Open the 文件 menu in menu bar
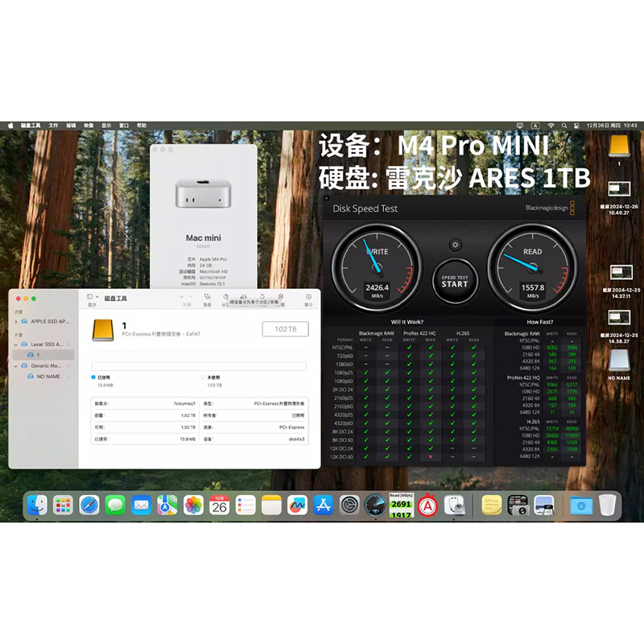 [53, 126]
